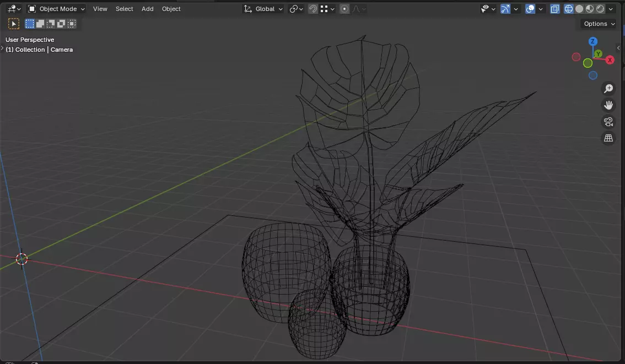The width and height of the screenshot is (625, 364).
Task: Click the zoom view magnifier icon
Action: [608, 89]
